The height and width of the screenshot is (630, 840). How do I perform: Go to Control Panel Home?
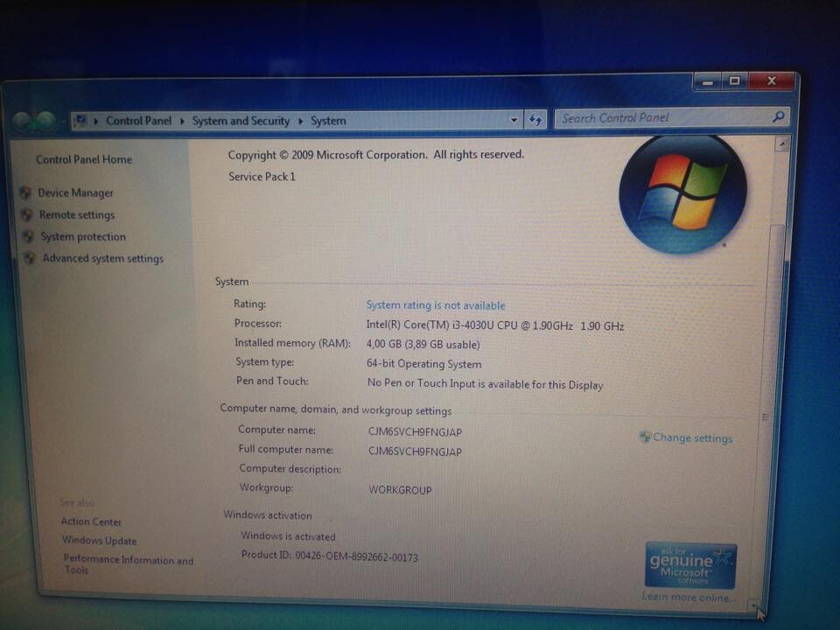(84, 159)
